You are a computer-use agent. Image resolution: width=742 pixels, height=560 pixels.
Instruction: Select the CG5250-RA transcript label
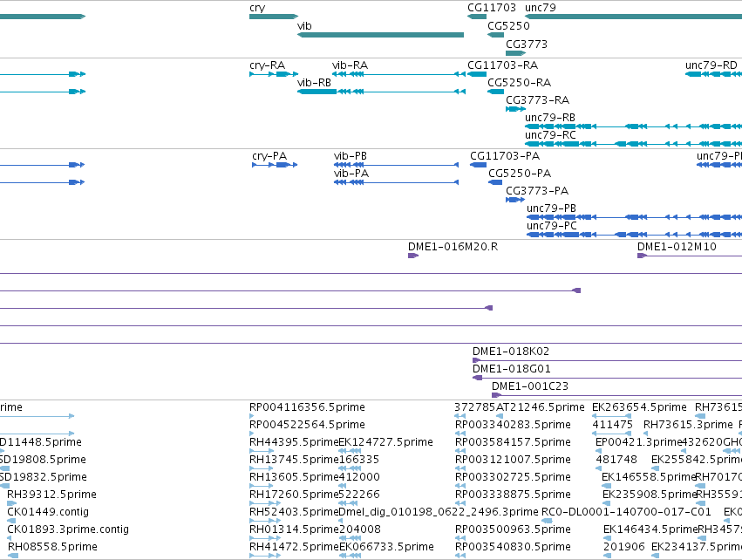click(x=519, y=83)
